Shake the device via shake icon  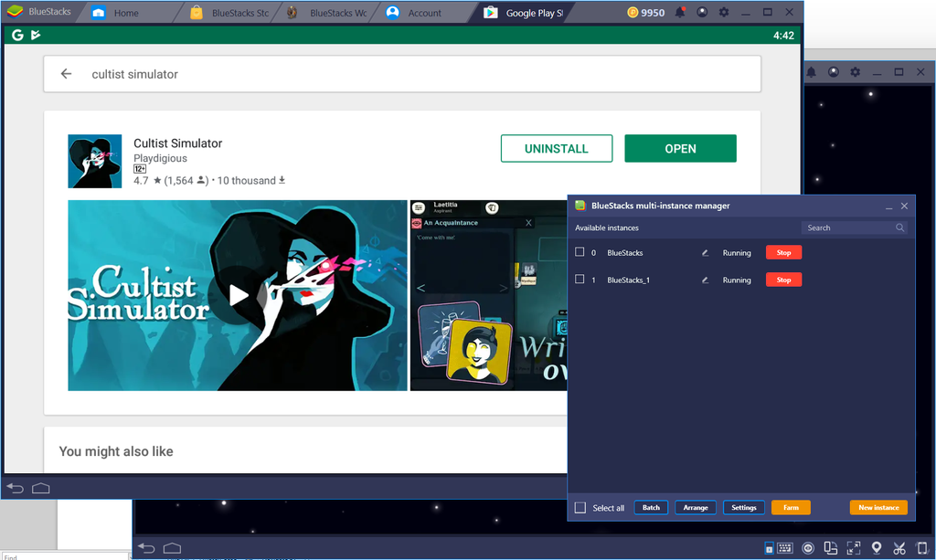coord(920,548)
